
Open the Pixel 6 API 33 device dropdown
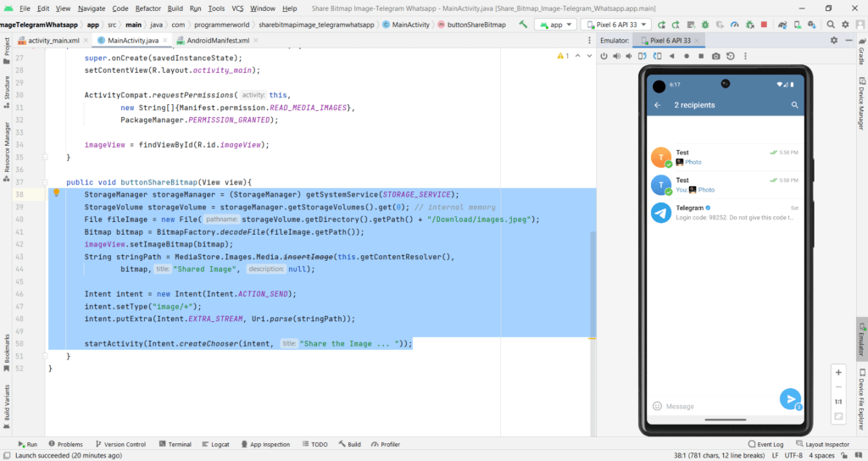click(x=616, y=25)
